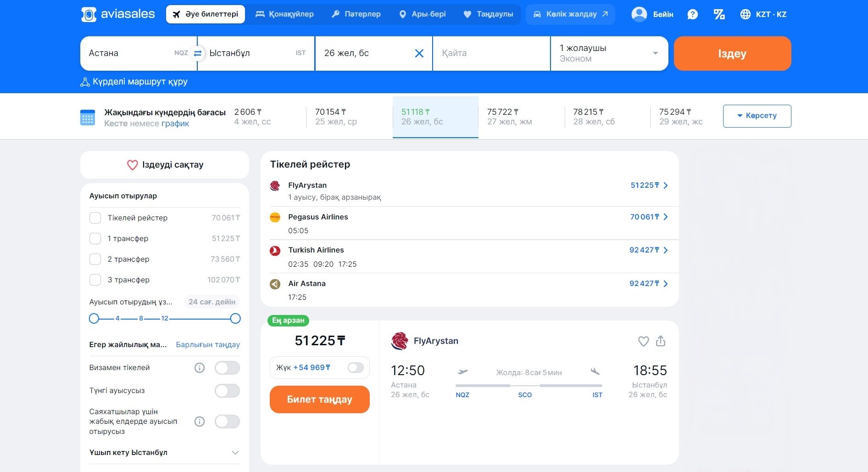This screenshot has width=868, height=472.
Task: Open the 1 жолаушы Эконом passenger dropdown
Action: point(609,53)
